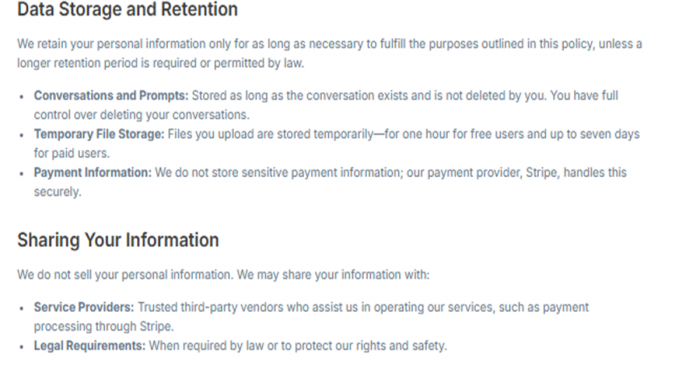The image size is (700, 368).
Task: Click the bullet before Conversations and Prompts
Action: click(21, 96)
